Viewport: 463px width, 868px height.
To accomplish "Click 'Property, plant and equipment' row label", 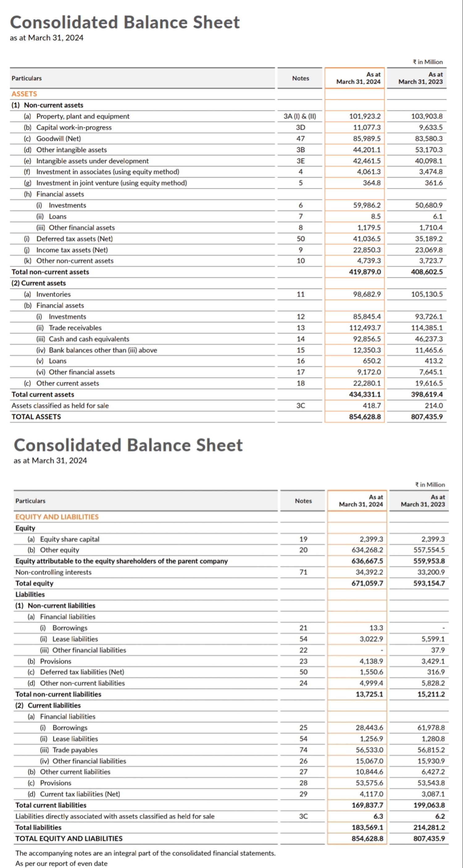I will click(83, 116).
